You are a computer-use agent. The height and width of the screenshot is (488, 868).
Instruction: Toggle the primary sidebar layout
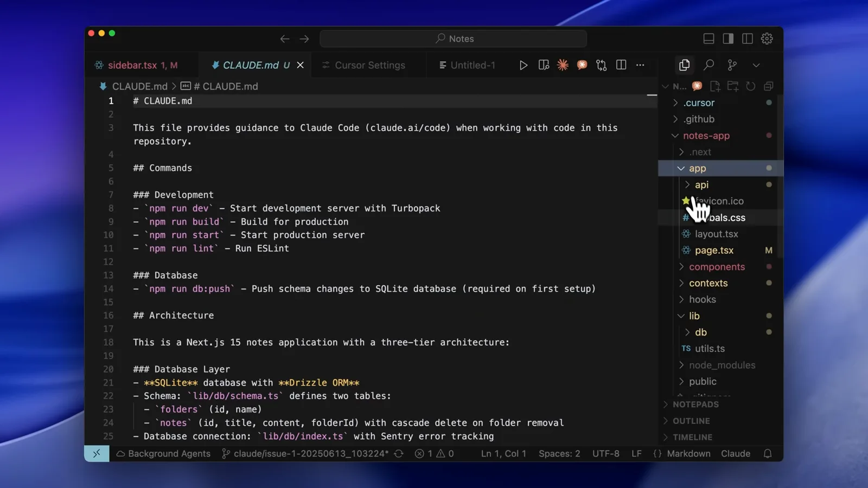point(728,38)
